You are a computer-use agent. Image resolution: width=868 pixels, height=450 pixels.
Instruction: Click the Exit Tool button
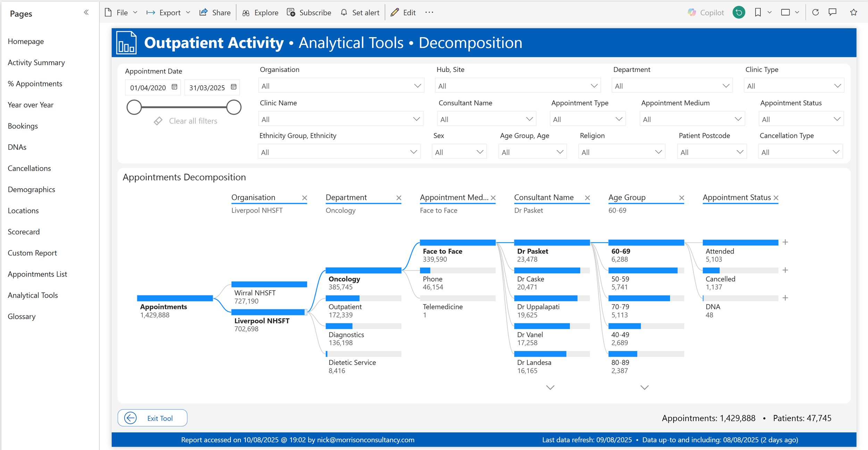(152, 418)
